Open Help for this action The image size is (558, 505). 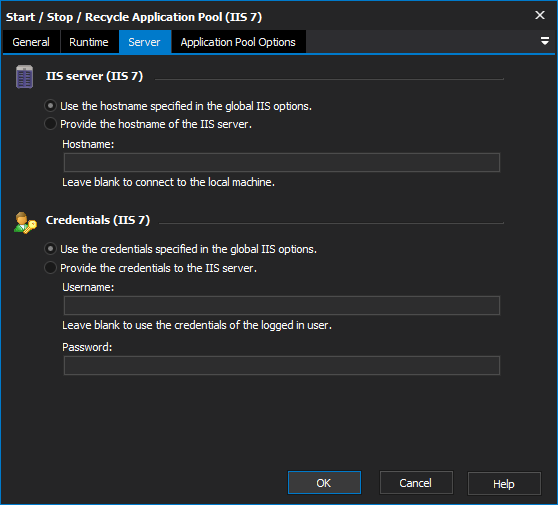504,483
